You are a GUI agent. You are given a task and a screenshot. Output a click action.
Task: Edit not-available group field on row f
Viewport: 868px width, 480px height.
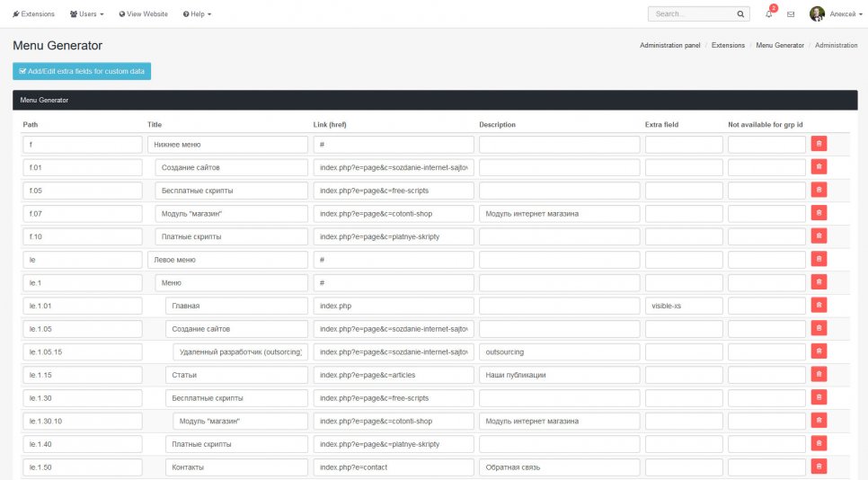pyautogui.click(x=766, y=145)
